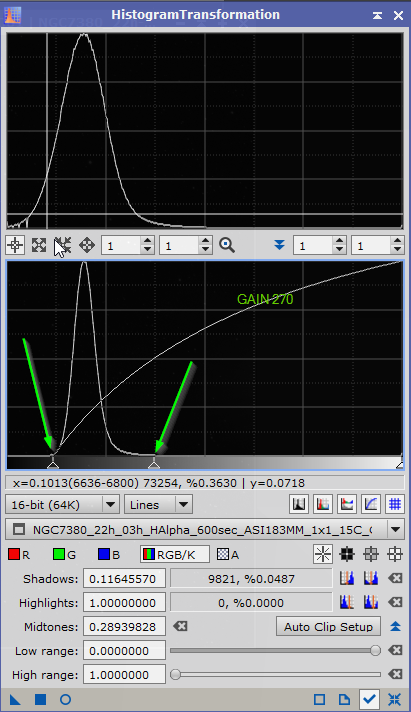Collapse output histogram with blue double-down arrow
The height and width of the screenshot is (712, 411).
(279, 245)
